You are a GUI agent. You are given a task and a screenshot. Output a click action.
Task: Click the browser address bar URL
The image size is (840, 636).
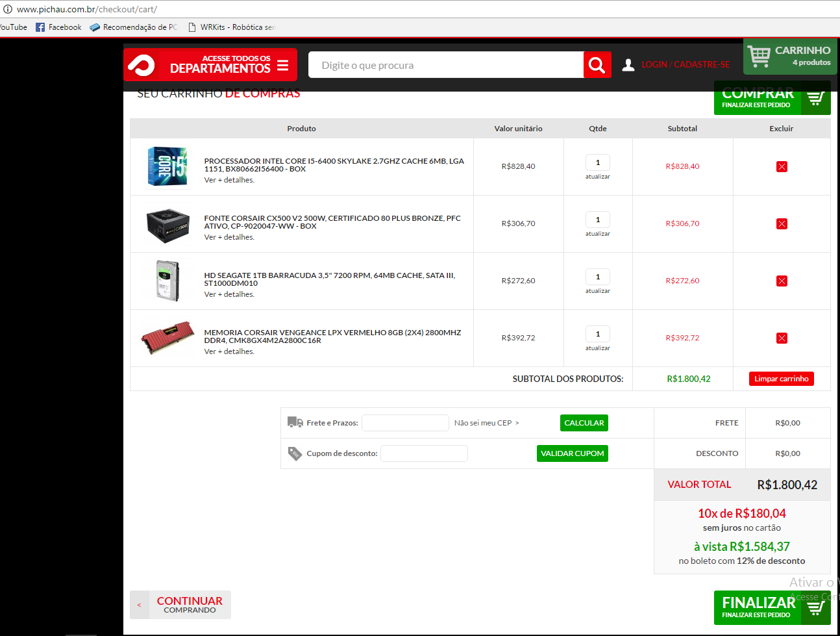coord(87,9)
